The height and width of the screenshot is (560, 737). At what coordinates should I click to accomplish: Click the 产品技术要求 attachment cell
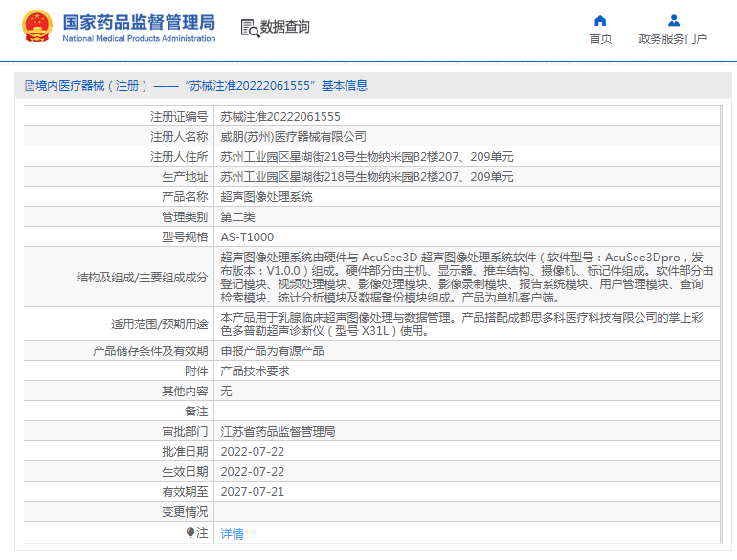coord(255,370)
